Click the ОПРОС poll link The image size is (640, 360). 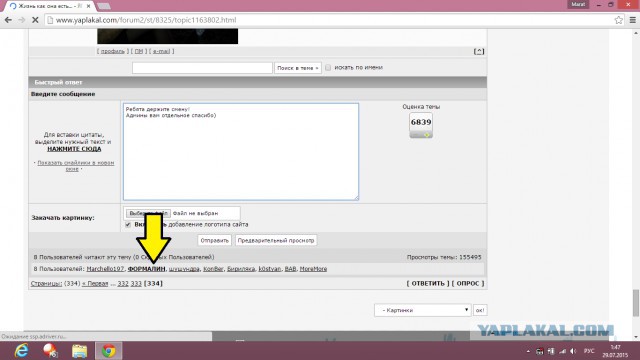(x=468, y=283)
